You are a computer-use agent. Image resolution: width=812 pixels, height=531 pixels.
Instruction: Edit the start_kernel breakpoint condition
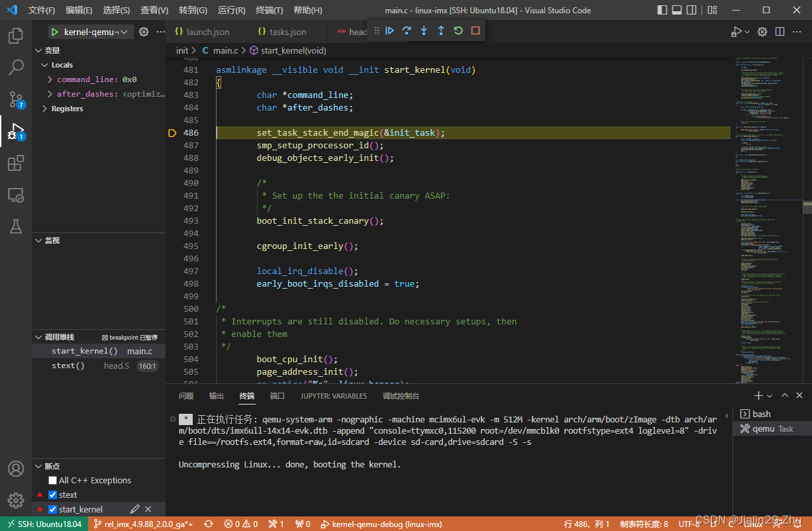point(135,509)
